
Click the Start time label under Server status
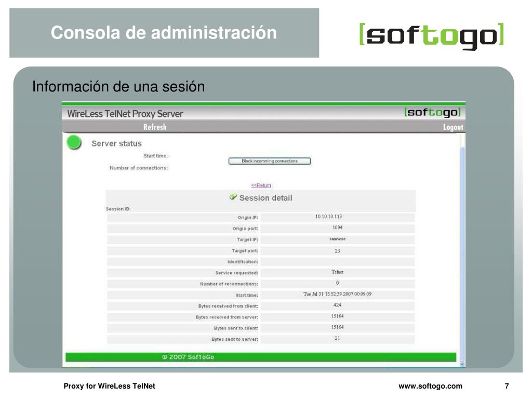click(155, 156)
